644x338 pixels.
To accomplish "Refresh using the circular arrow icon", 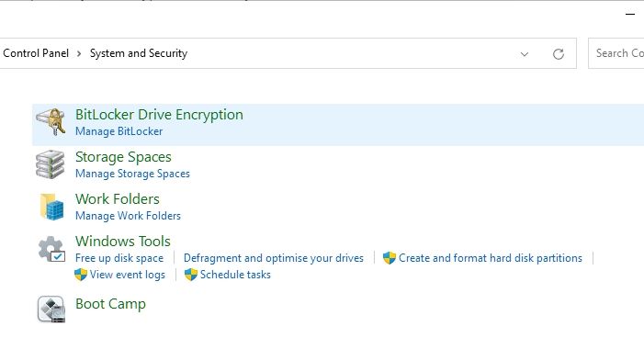I will click(559, 54).
